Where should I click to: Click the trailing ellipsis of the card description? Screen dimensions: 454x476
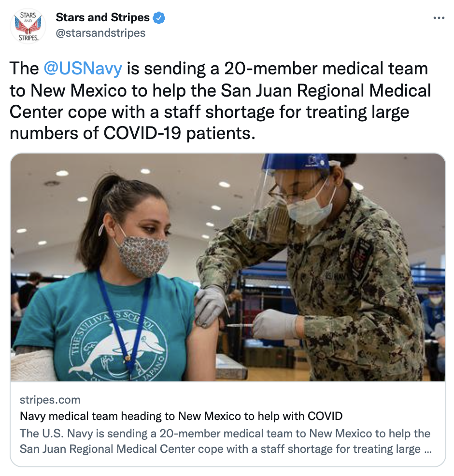(x=427, y=449)
